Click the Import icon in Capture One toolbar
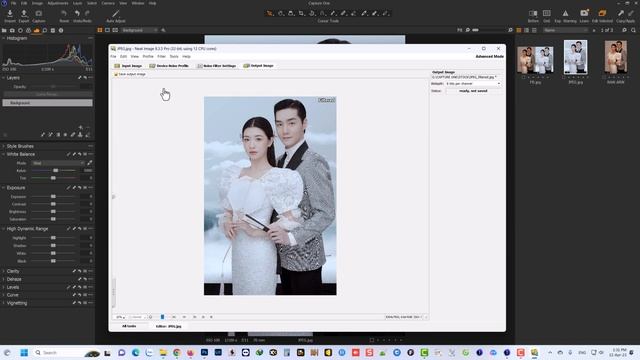Viewport: 640px width, 360px height. [x=10, y=13]
